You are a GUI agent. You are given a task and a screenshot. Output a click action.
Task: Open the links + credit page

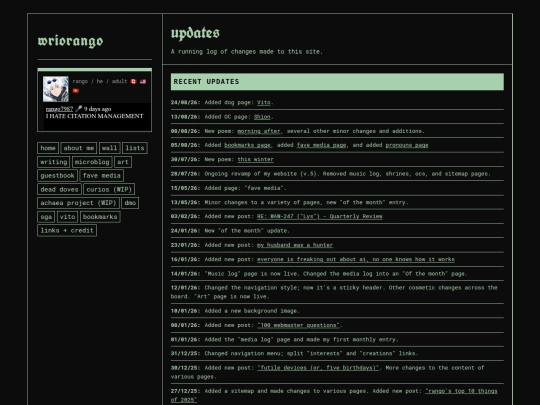tap(67, 230)
